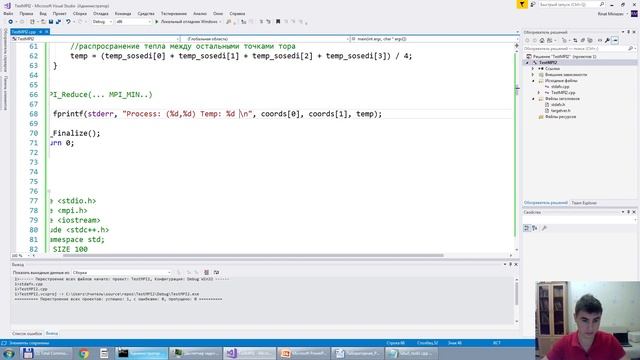Expand the TestMPI2.cpp tree node
The image size is (640, 360).
click(539, 93)
